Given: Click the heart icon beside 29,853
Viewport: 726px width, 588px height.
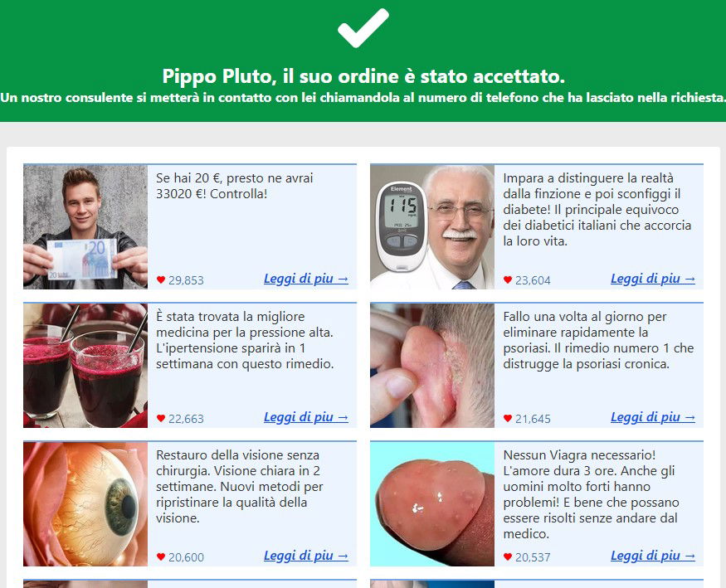Looking at the screenshot, I should [x=161, y=279].
